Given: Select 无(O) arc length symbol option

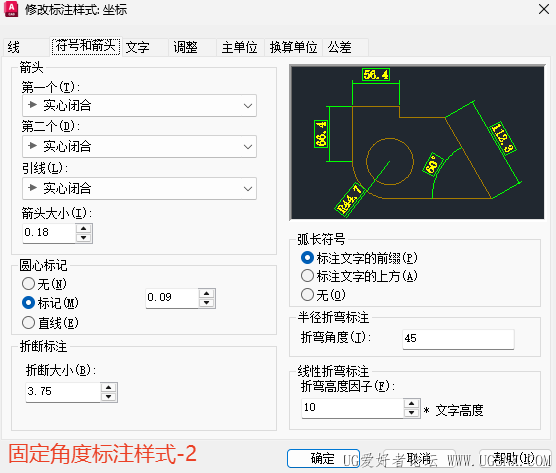Looking at the screenshot, I should click(323, 295).
